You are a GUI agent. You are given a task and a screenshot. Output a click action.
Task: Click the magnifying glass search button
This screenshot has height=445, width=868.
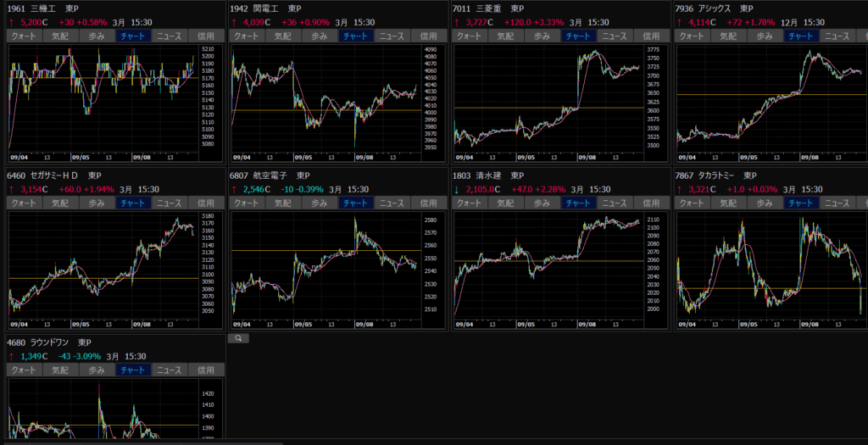[x=239, y=337]
